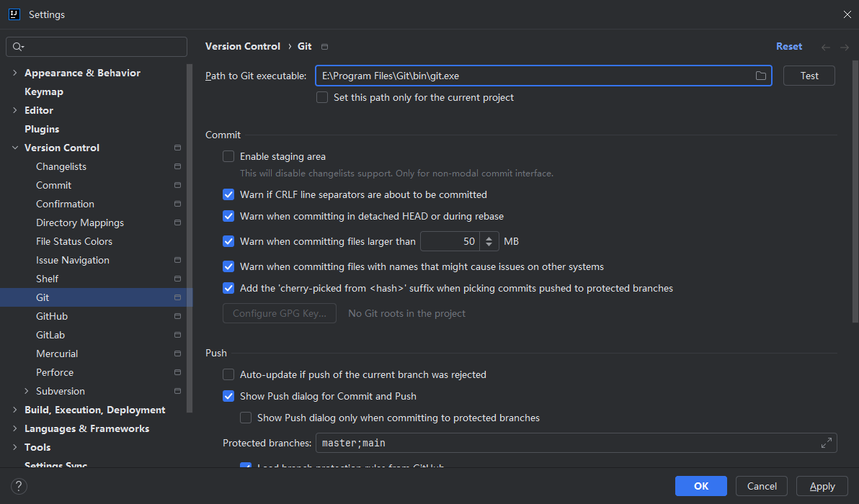Check the Enable staging area box
The height and width of the screenshot is (504, 859).
click(x=228, y=156)
